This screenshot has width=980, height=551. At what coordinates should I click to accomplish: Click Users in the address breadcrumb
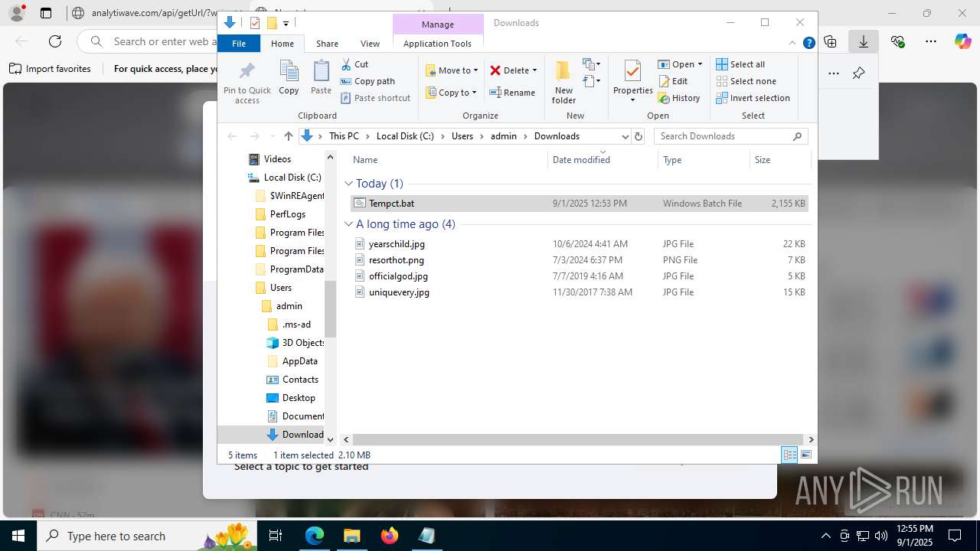coord(462,136)
